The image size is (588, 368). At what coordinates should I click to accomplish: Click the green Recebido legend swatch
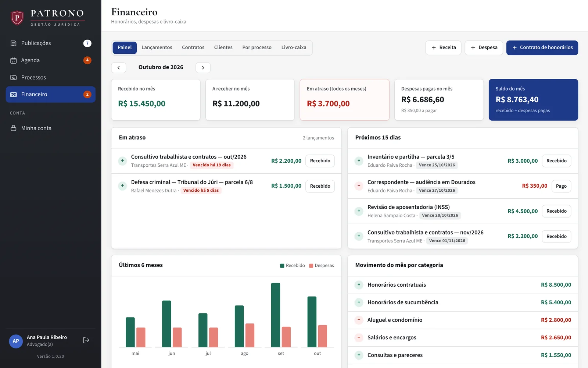coord(282,266)
